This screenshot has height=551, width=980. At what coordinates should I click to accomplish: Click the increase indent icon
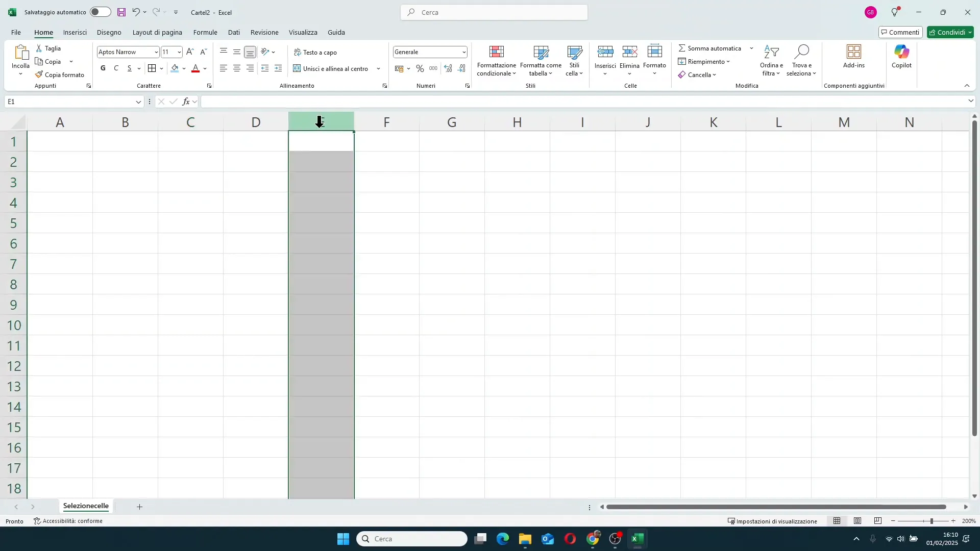click(x=278, y=68)
